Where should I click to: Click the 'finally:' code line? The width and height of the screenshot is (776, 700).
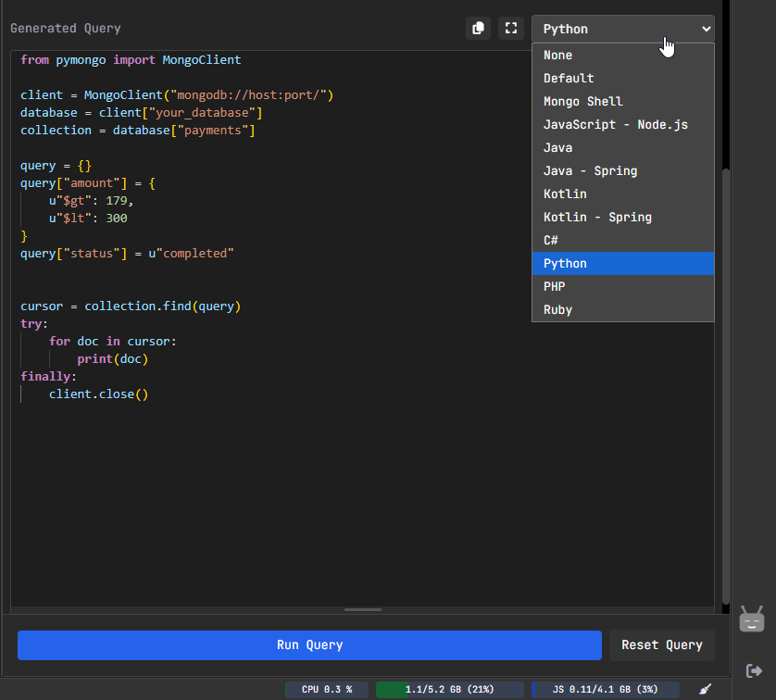pos(48,377)
